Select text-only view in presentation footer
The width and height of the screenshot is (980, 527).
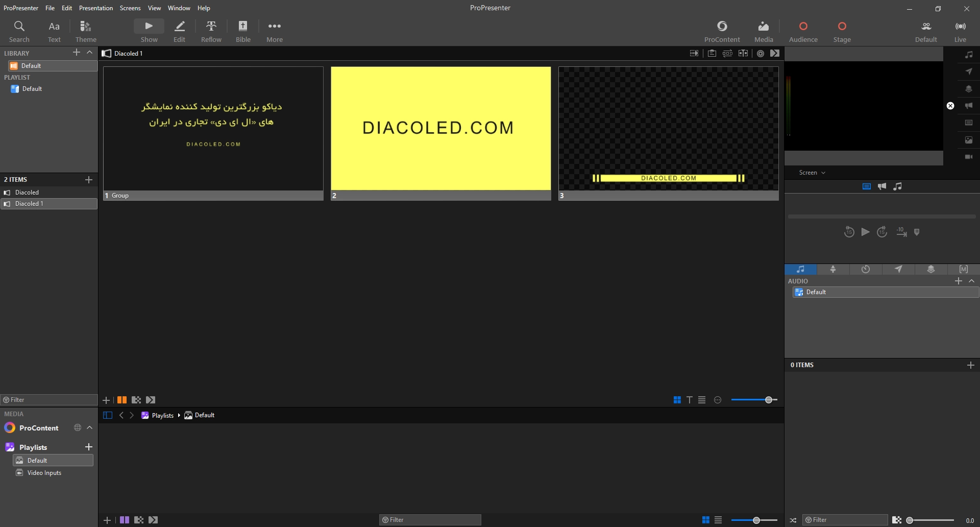click(x=690, y=400)
